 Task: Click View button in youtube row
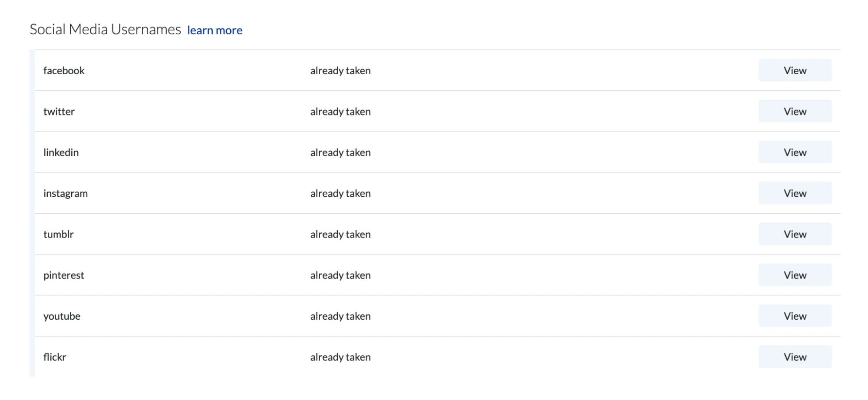[795, 316]
